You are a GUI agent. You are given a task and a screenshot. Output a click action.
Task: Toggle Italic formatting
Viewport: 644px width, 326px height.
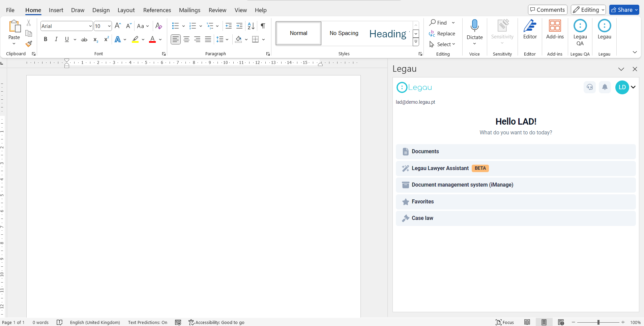coord(56,39)
